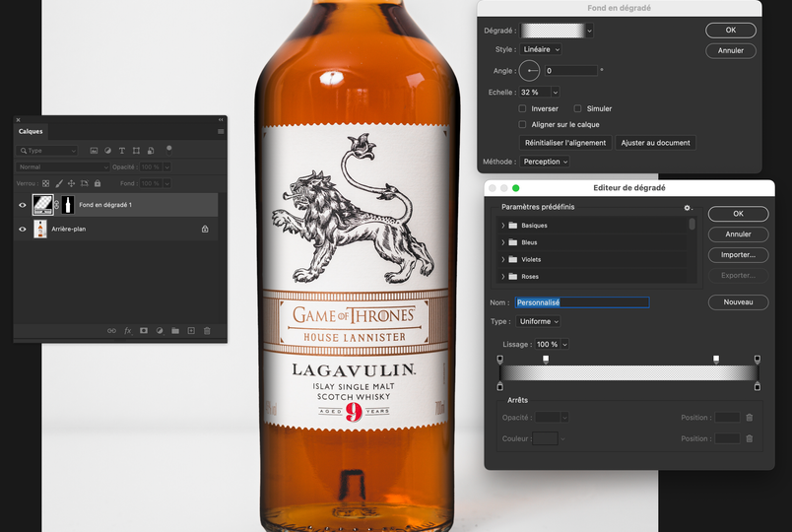
Task: Create new group folder icon
Action: click(x=175, y=331)
